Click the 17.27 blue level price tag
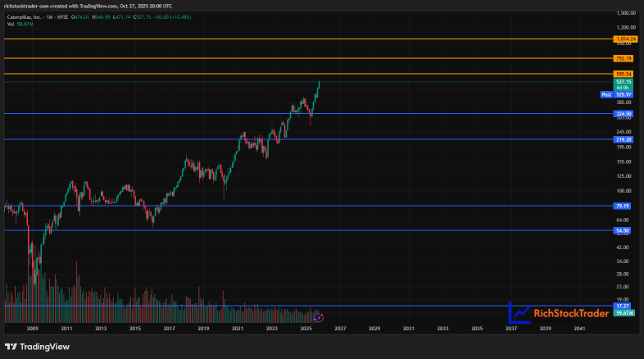 coord(624,306)
